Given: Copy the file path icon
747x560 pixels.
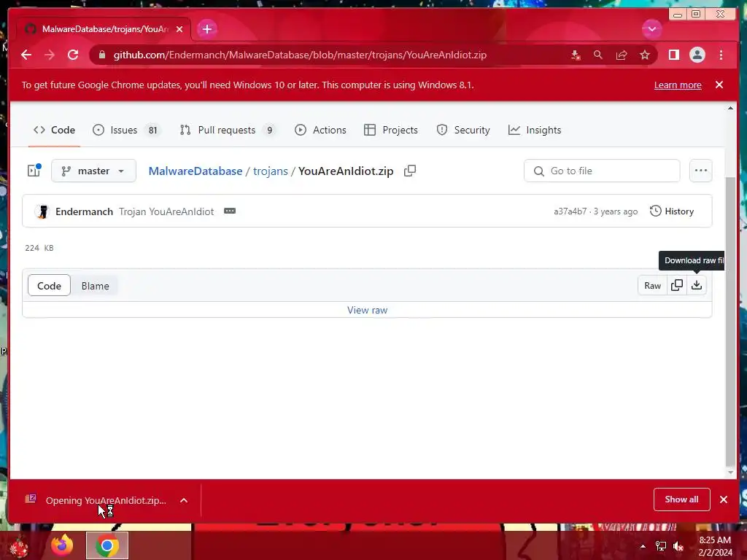Looking at the screenshot, I should (410, 171).
